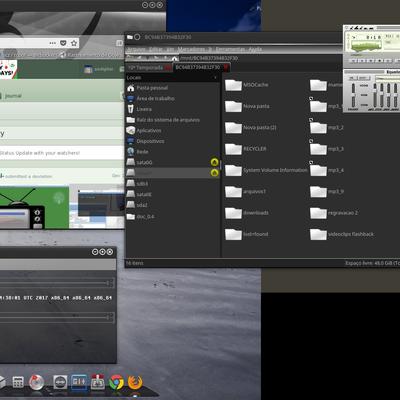Open the Editar menu
Image resolution: width=400 pixels, height=400 pixels.
(155, 49)
